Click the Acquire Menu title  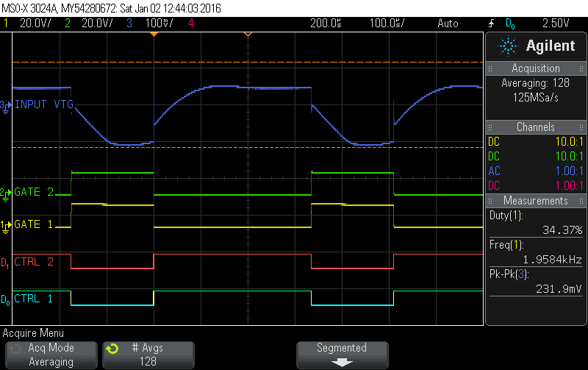33,333
